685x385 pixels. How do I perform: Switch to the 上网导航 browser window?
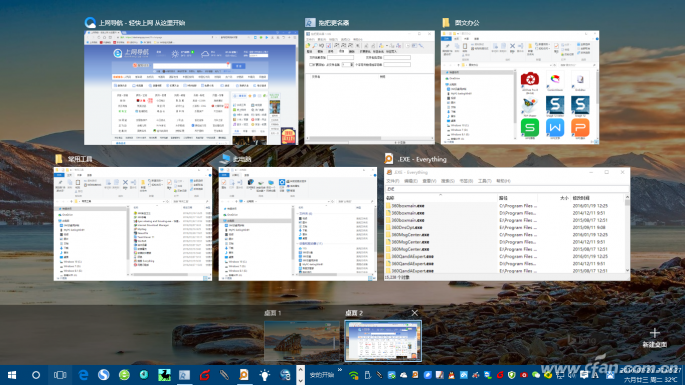pos(191,88)
